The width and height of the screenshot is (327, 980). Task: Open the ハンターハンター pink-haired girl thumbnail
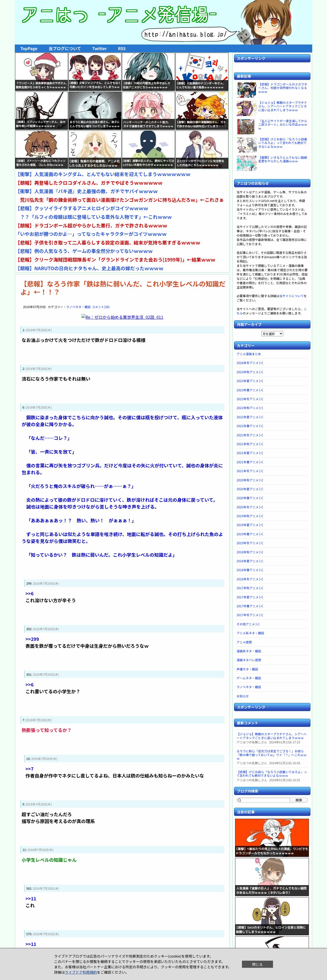pos(148,111)
